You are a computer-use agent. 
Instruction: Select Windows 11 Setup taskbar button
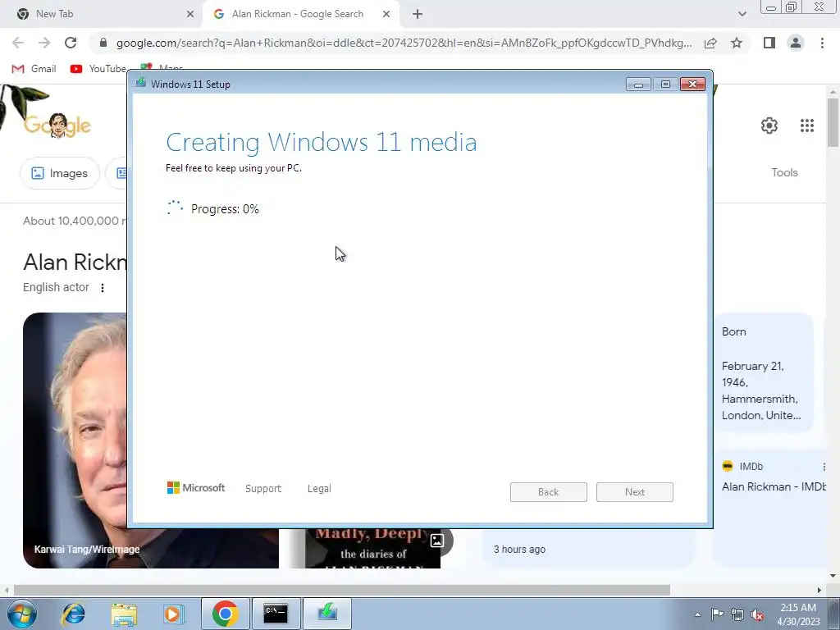(327, 614)
